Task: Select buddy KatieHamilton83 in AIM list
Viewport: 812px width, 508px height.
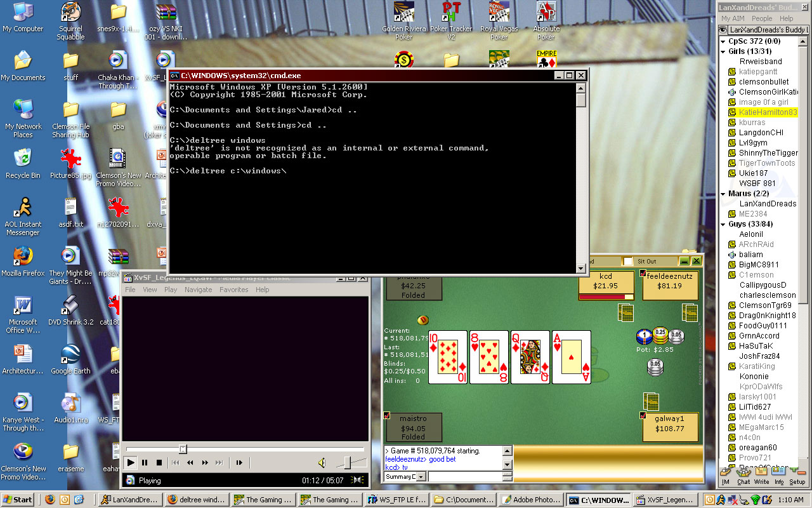Action: 768,112
